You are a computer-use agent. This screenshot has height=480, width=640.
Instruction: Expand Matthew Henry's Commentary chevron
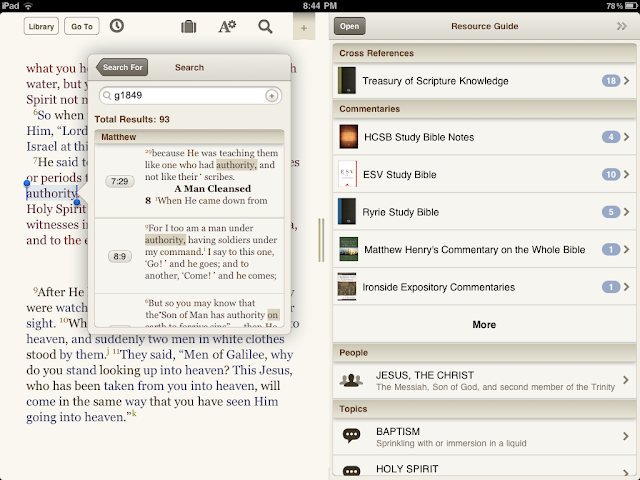coord(627,250)
